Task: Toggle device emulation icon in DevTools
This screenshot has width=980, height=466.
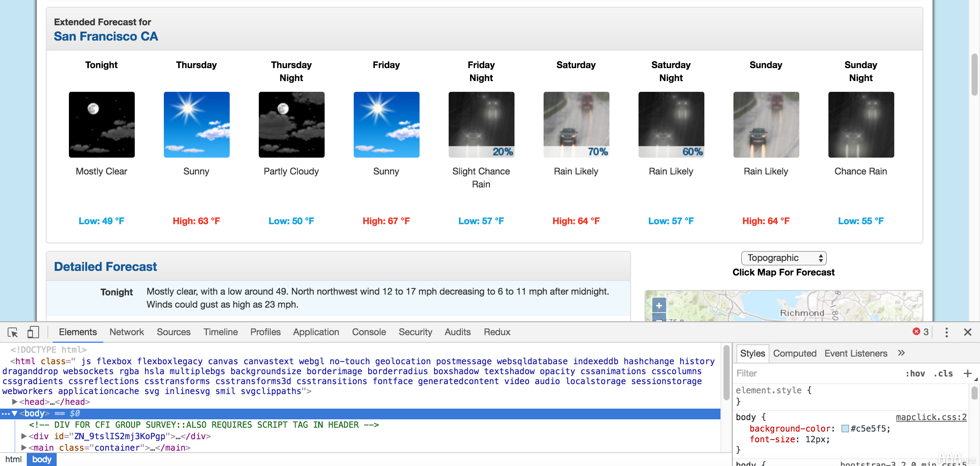Action: click(34, 332)
